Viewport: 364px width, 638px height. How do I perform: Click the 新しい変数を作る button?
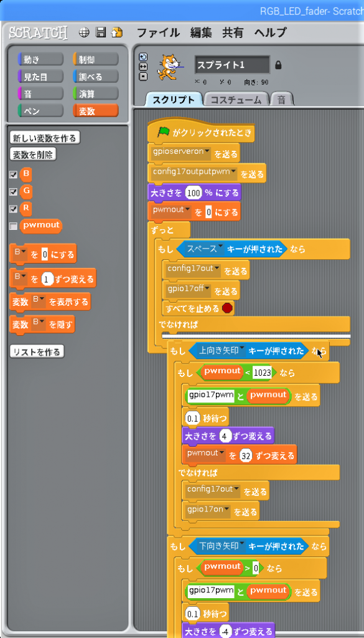[x=45, y=138]
